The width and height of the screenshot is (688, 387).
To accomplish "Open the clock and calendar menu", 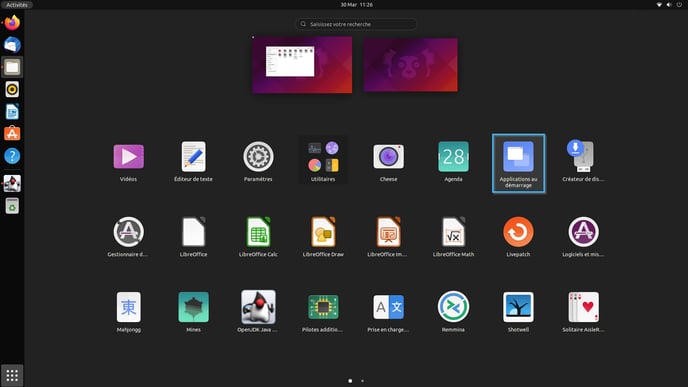I will [x=356, y=5].
